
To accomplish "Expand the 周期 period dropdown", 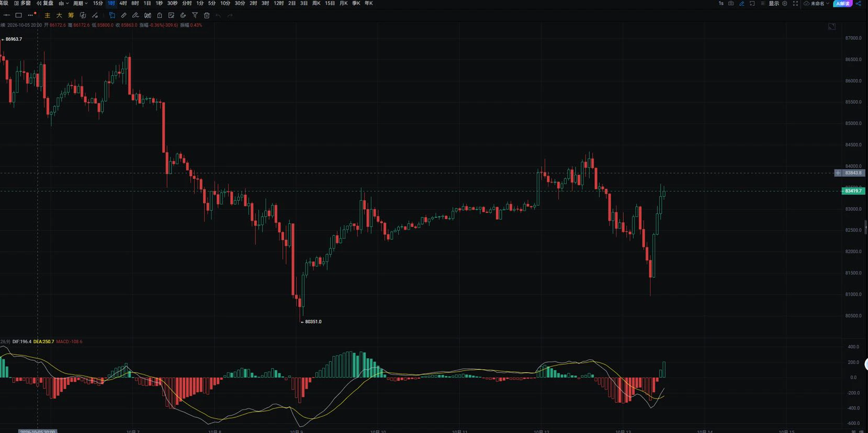I will [x=80, y=3].
